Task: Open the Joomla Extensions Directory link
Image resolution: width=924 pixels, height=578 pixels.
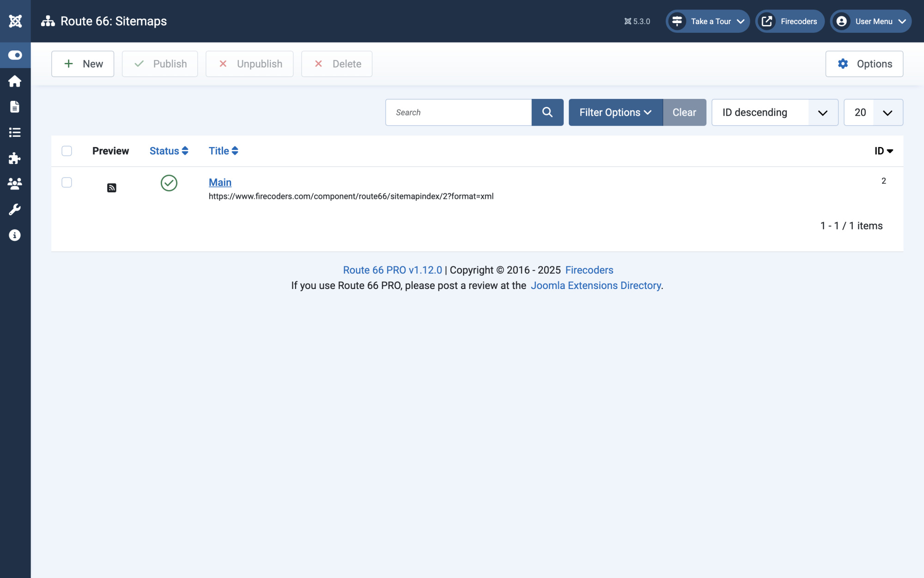Action: (596, 285)
